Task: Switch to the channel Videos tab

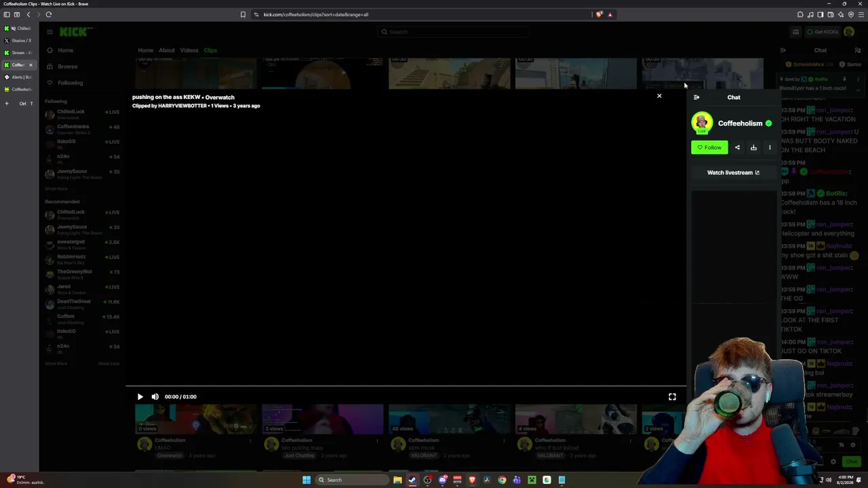Action: click(x=189, y=50)
